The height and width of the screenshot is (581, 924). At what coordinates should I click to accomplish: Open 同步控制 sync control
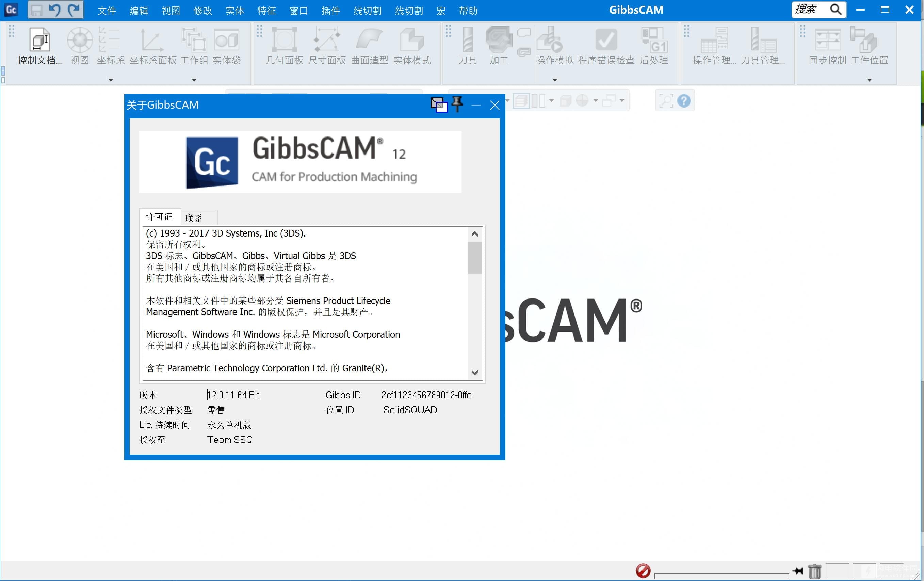[827, 46]
